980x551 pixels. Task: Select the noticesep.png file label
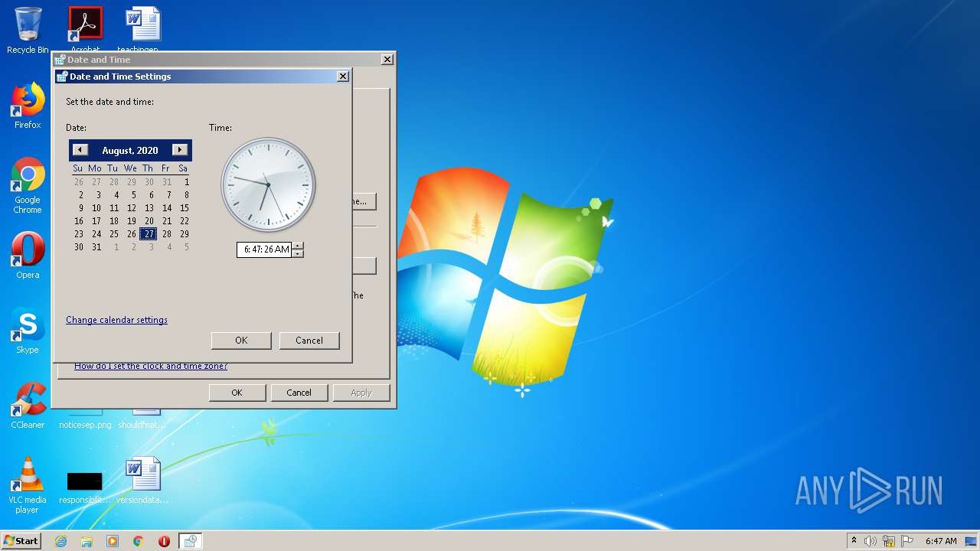pyautogui.click(x=85, y=425)
